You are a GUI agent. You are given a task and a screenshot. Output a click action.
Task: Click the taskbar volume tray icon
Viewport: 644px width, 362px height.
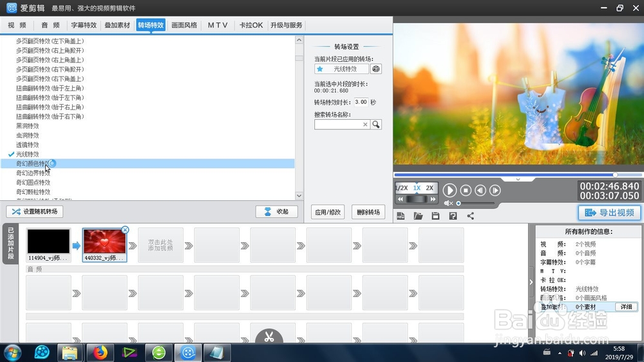click(582, 353)
